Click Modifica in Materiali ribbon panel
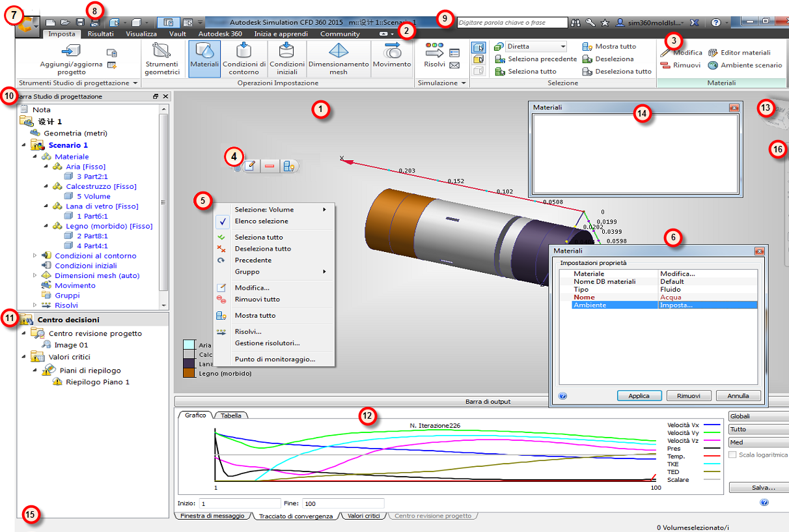 (681, 53)
